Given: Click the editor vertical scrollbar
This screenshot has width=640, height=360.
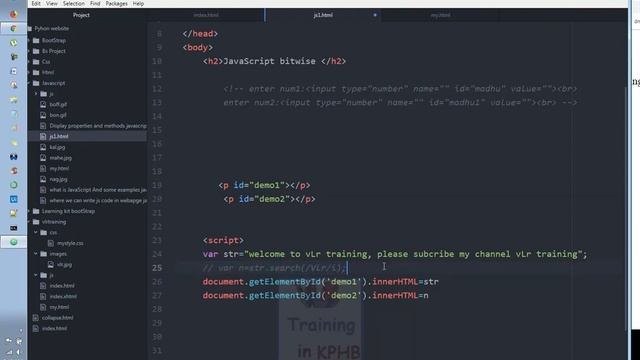Looking at the screenshot, I should tap(626, 208).
